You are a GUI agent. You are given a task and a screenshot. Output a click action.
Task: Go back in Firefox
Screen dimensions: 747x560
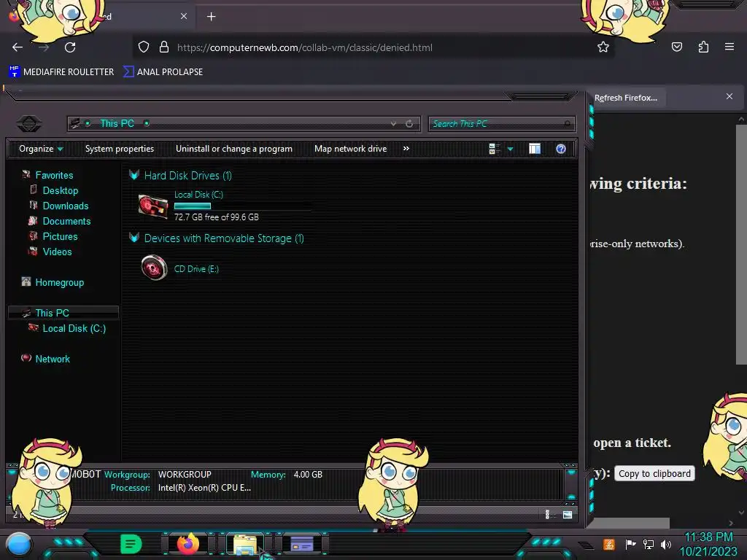(18, 47)
